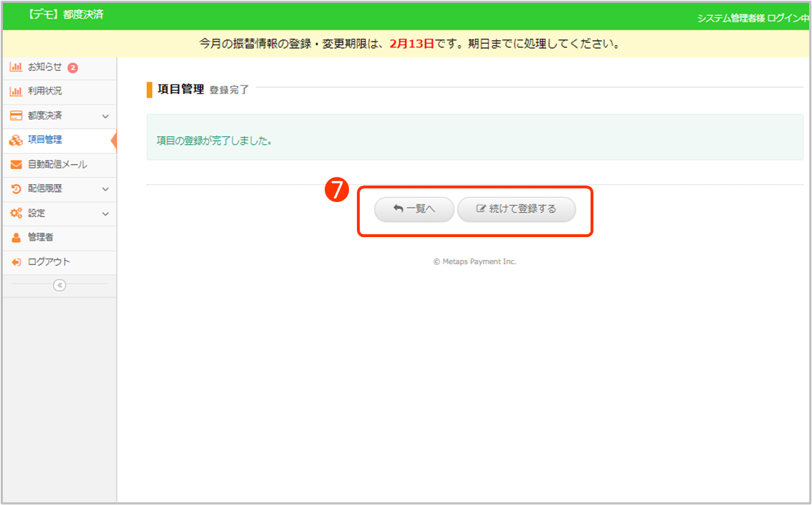This screenshot has width=812, height=505.
Task: Click the 【デモ】都度決済 header title
Action: click(x=65, y=14)
